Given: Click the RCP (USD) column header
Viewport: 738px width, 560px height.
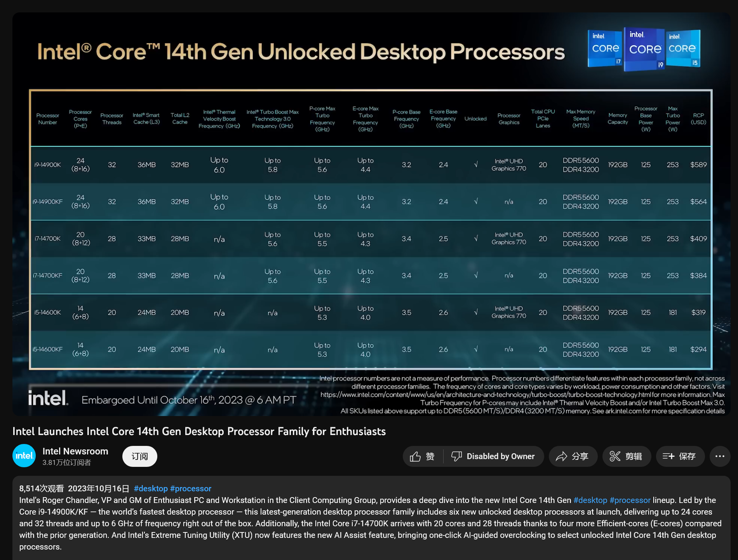Looking at the screenshot, I should click(698, 119).
